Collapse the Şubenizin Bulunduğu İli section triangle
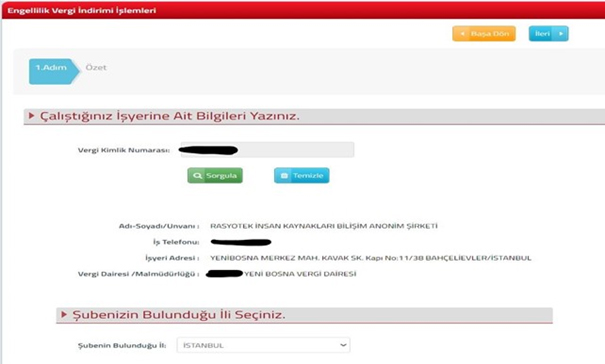605x364 pixels. pos(64,315)
